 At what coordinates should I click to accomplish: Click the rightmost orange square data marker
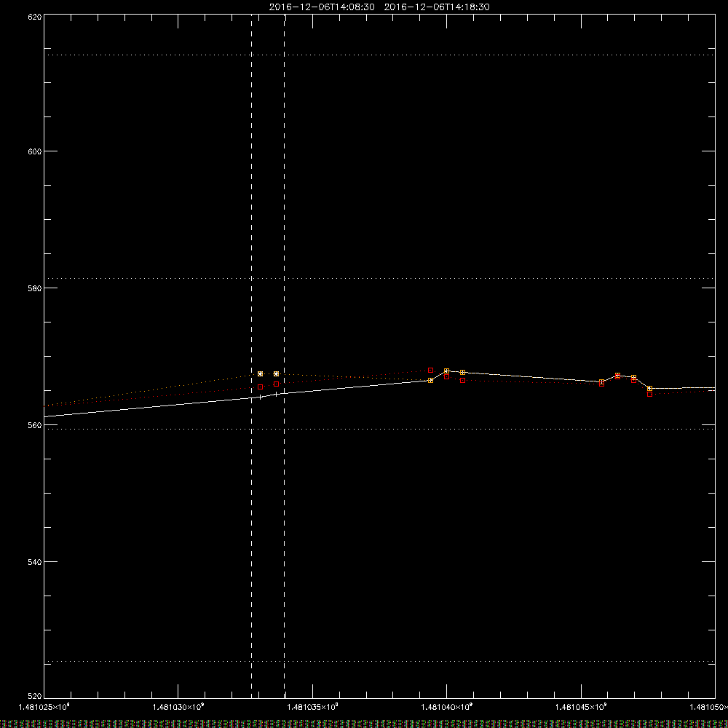coord(649,389)
